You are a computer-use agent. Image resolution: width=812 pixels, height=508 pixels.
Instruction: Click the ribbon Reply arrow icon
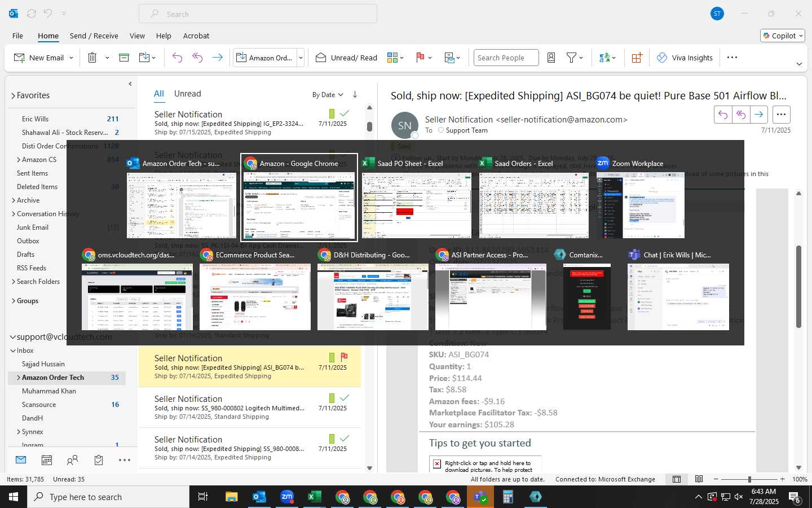click(x=177, y=58)
